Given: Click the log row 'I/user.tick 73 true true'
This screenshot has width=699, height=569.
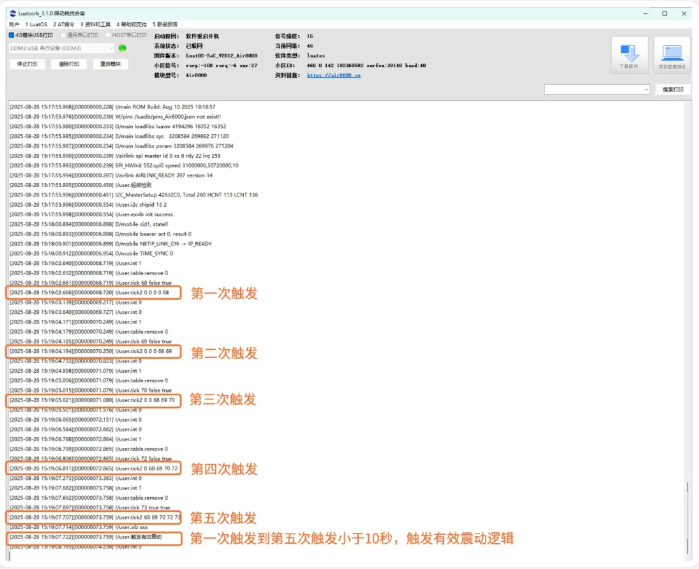Looking at the screenshot, I should tap(90, 508).
